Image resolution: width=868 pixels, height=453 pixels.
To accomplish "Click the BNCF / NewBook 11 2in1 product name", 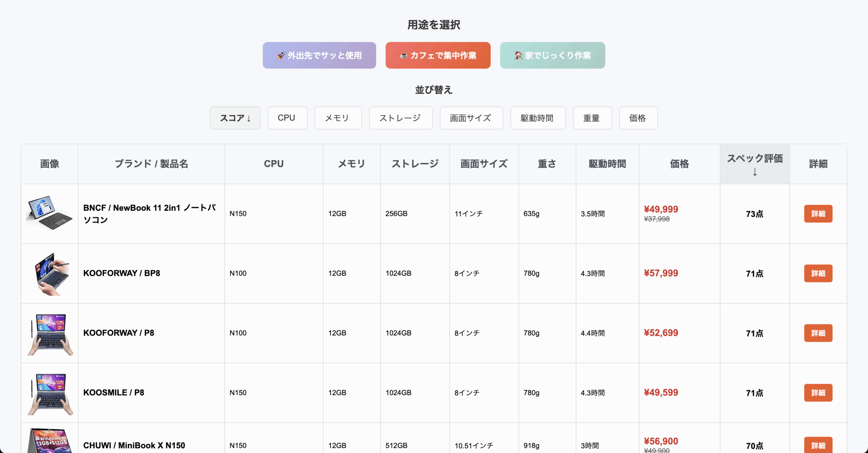I will click(x=150, y=214).
